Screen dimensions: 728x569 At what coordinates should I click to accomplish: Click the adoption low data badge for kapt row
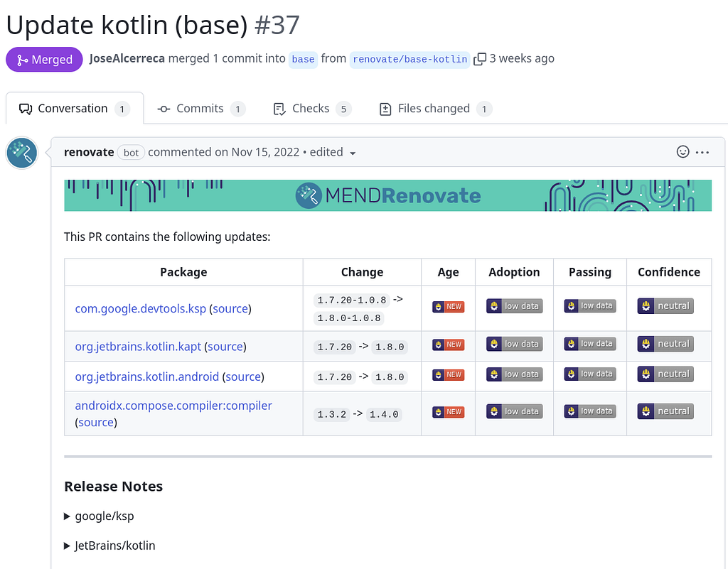(x=515, y=344)
